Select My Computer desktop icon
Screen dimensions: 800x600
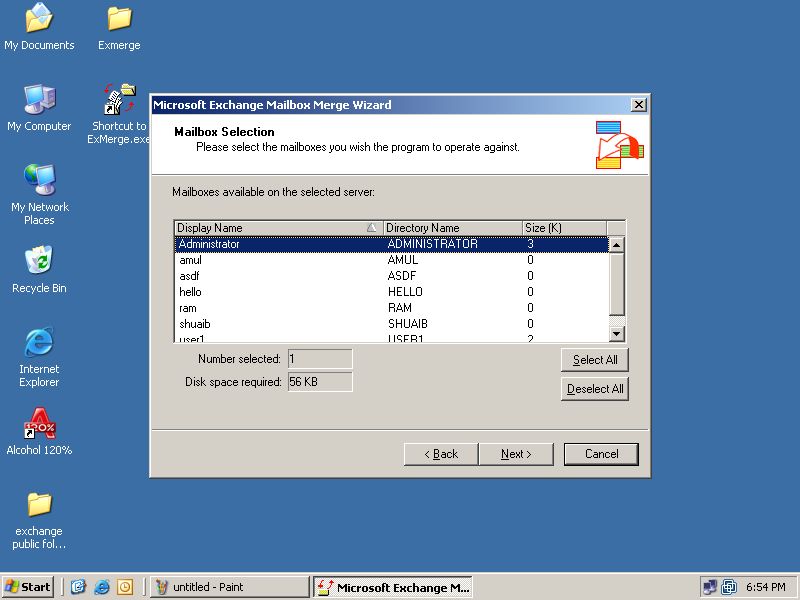point(39,108)
